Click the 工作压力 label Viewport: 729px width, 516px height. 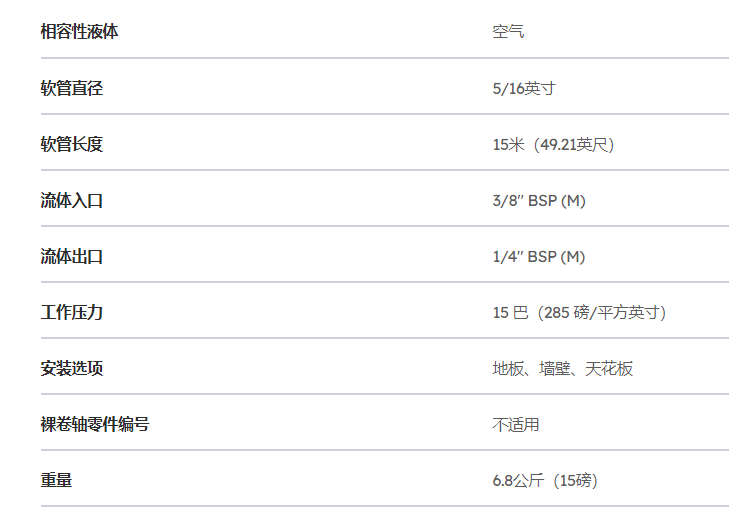(x=72, y=312)
